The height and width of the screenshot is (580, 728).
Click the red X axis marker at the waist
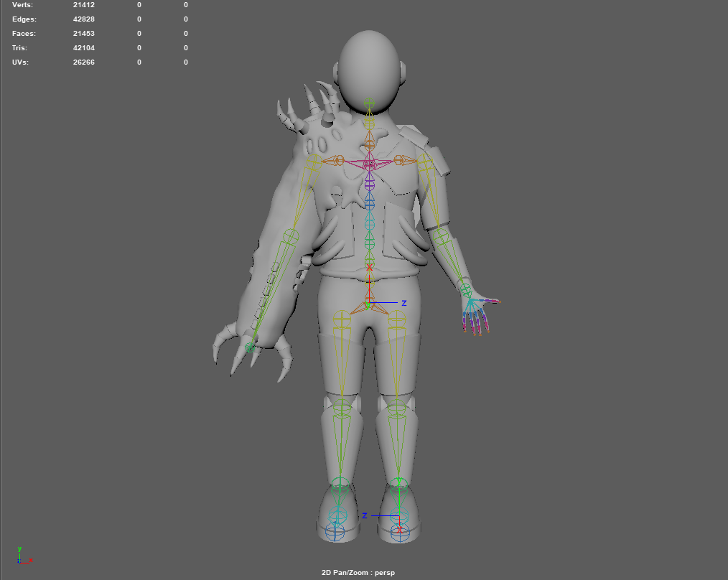pos(370,268)
